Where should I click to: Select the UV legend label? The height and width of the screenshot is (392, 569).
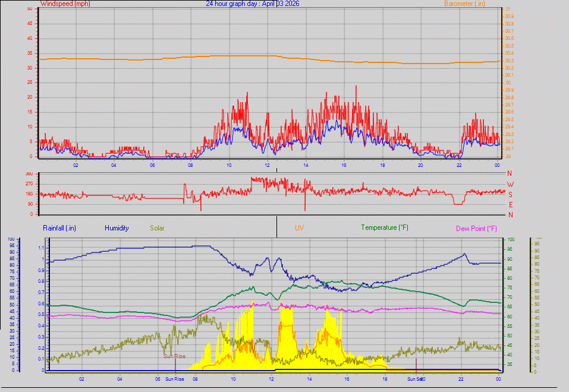click(299, 227)
